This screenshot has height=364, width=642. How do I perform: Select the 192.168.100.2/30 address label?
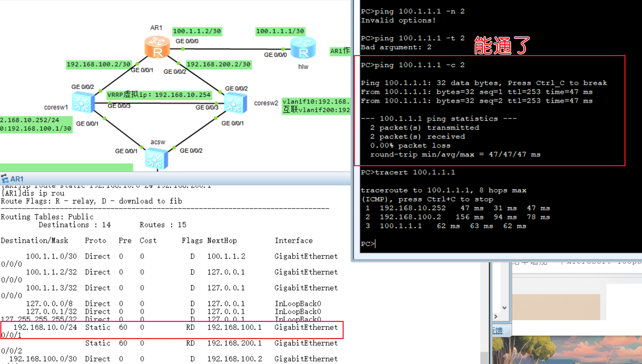[x=99, y=64]
